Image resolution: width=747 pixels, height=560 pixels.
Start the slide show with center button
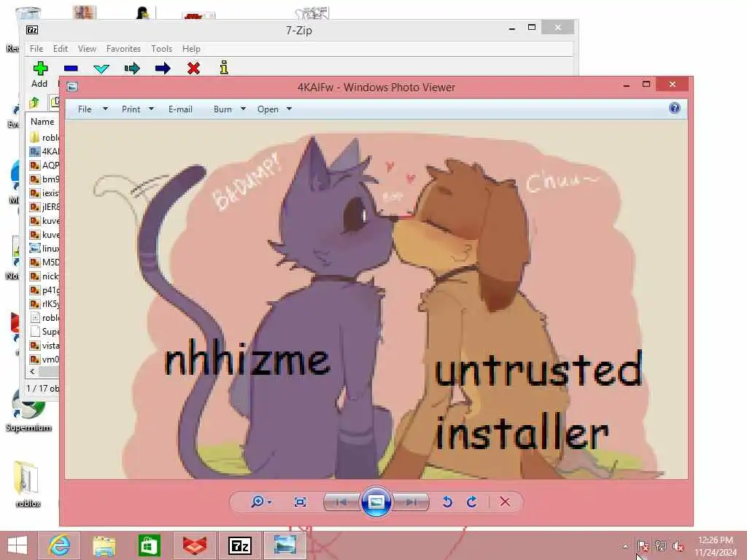coord(376,502)
